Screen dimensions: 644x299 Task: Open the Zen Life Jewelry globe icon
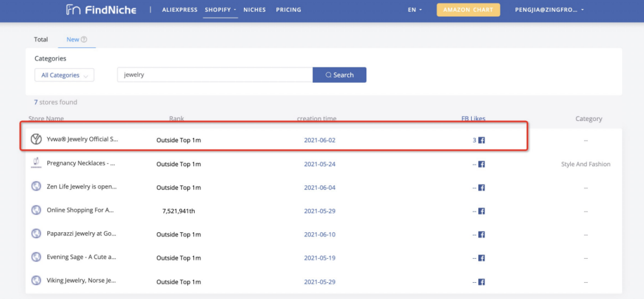[x=36, y=186]
